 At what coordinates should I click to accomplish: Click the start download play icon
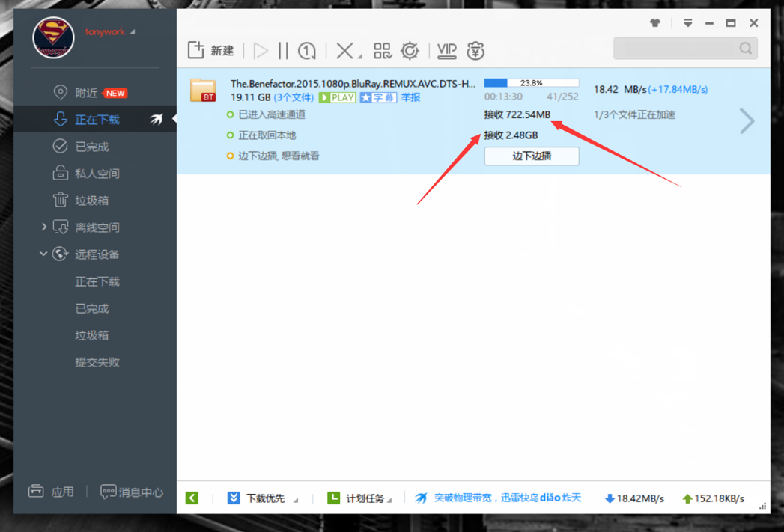click(261, 50)
